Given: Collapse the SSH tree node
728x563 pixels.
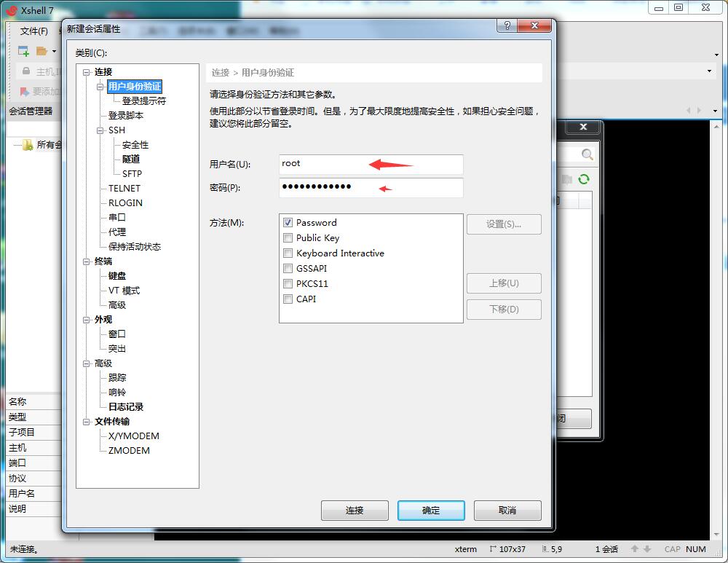Looking at the screenshot, I should point(100,130).
